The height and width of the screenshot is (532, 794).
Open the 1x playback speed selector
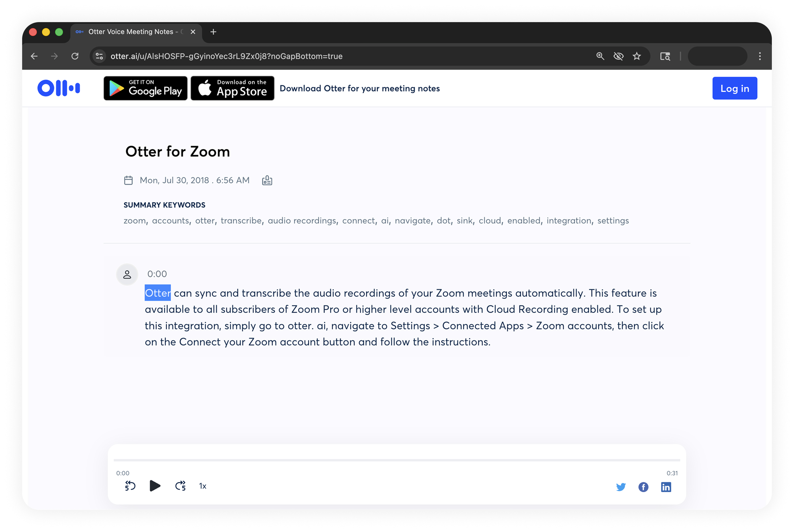pyautogui.click(x=203, y=486)
